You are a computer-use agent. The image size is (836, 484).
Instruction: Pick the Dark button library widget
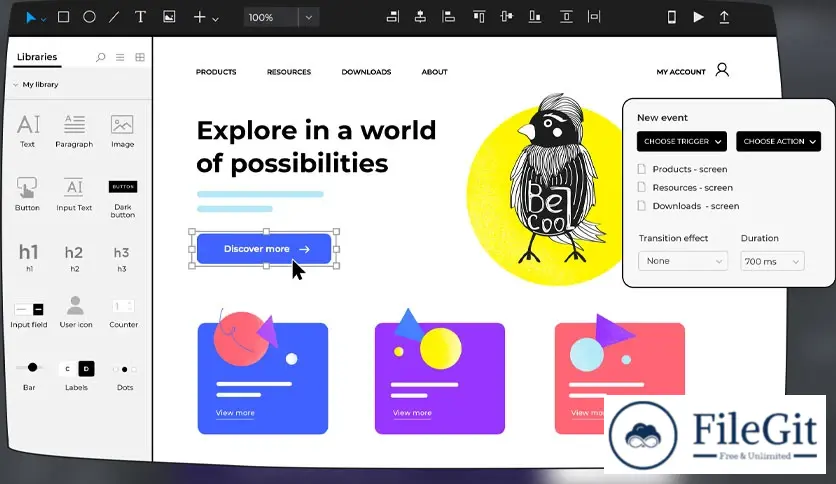123,199
